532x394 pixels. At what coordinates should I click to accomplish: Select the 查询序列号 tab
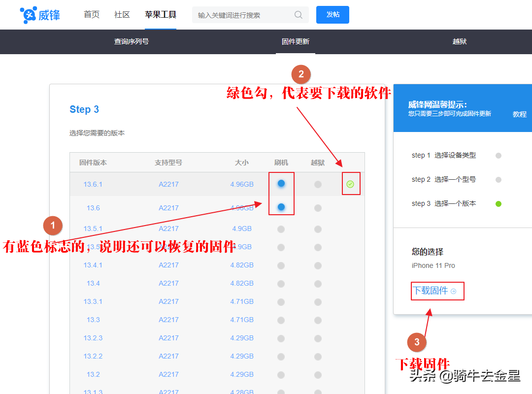[132, 41]
